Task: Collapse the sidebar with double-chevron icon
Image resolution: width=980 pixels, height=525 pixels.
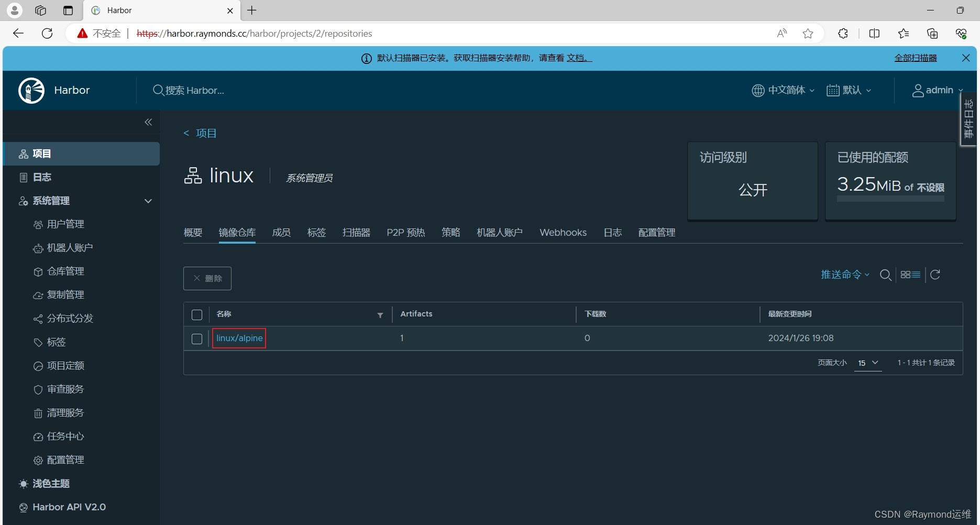Action: click(x=148, y=122)
